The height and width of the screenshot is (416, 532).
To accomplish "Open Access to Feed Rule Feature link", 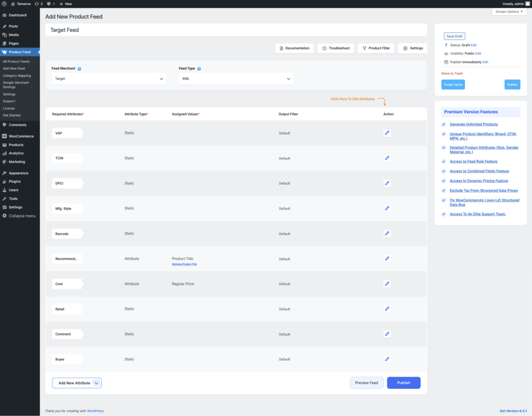I will point(473,162).
